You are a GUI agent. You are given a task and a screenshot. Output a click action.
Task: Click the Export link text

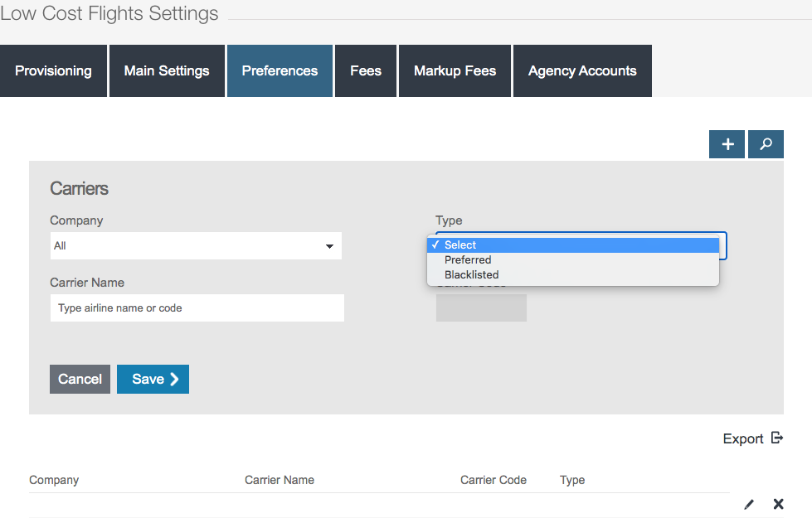[742, 438]
